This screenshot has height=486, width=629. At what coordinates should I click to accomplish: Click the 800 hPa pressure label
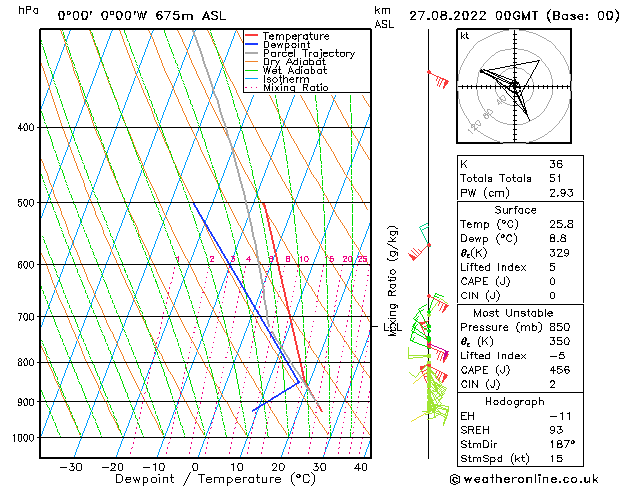click(26, 362)
